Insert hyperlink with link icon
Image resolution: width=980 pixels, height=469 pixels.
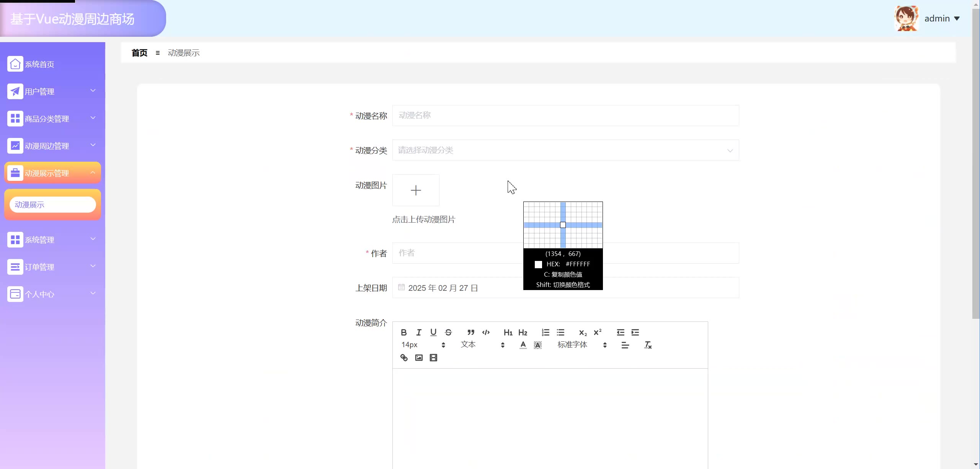(x=404, y=357)
